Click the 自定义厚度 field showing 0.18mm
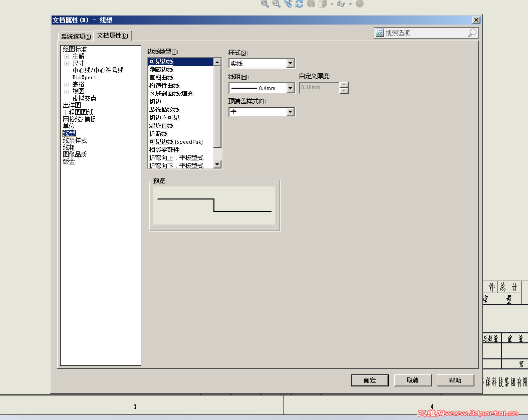Image resolution: width=528 pixels, height=420 pixels. tap(319, 88)
